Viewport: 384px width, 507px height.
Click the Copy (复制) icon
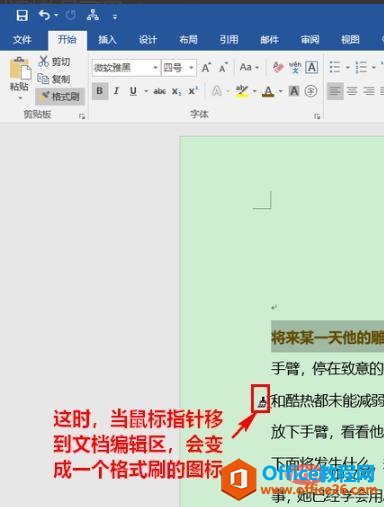pyautogui.click(x=43, y=79)
